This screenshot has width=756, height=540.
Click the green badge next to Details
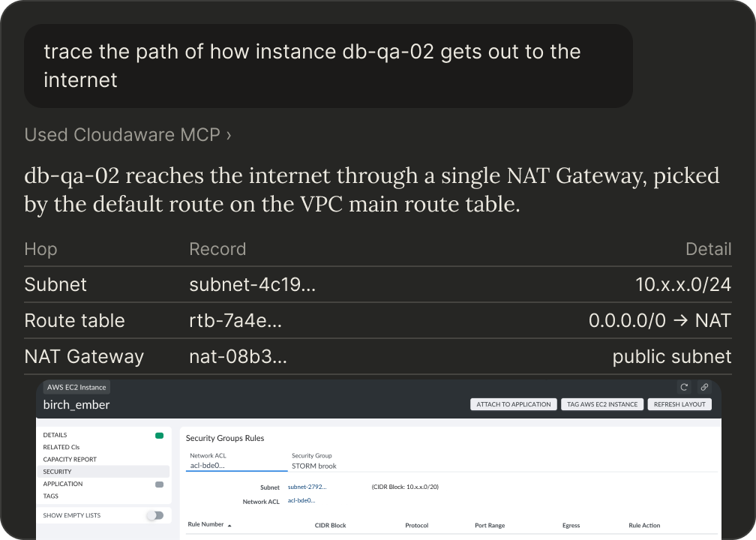coord(159,435)
